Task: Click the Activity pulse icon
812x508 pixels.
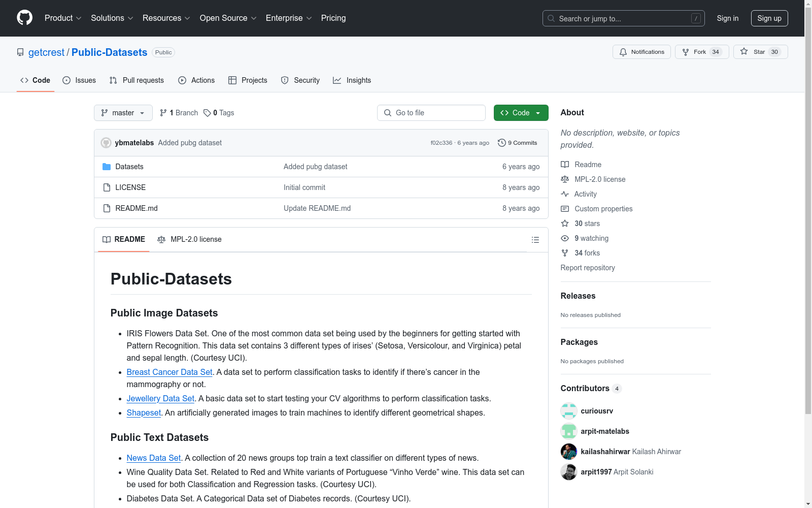Action: click(565, 194)
